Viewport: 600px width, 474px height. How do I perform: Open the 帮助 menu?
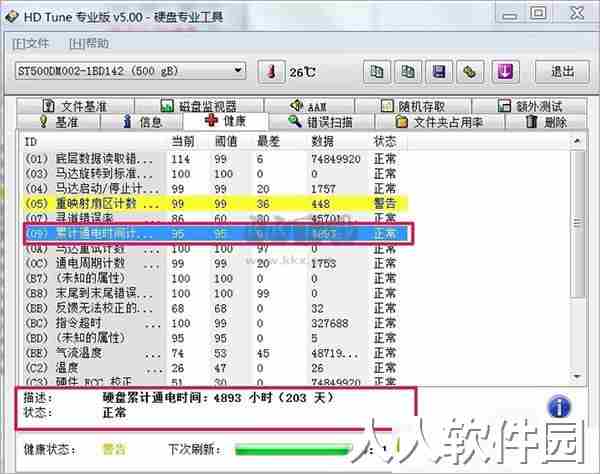pos(89,43)
